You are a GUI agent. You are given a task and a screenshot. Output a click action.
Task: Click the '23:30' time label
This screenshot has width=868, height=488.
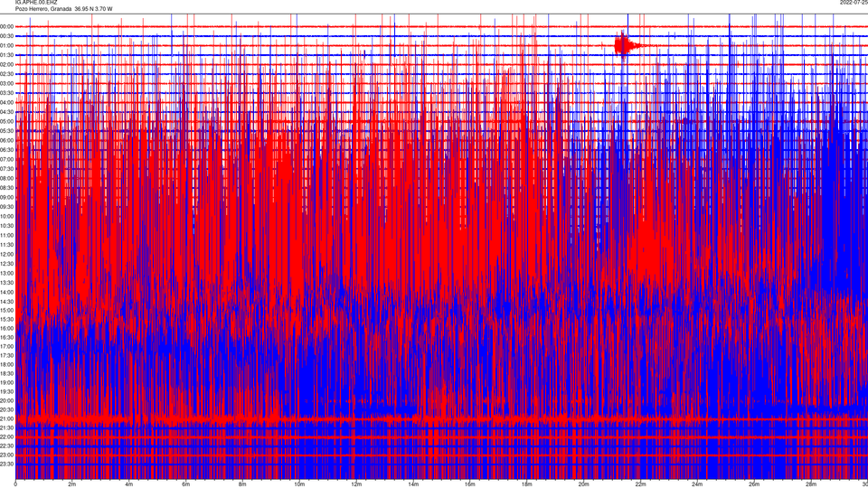tap(6, 464)
